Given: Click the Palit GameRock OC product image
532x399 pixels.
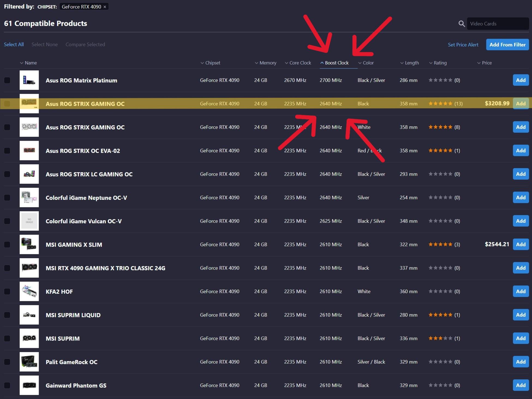Looking at the screenshot, I should tap(29, 362).
